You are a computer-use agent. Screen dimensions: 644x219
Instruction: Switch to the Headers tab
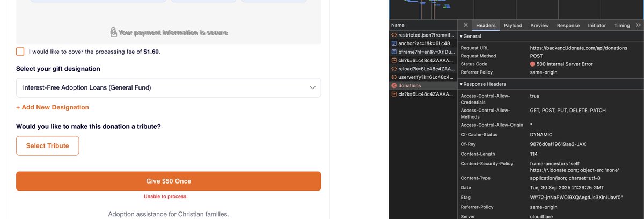(x=485, y=25)
